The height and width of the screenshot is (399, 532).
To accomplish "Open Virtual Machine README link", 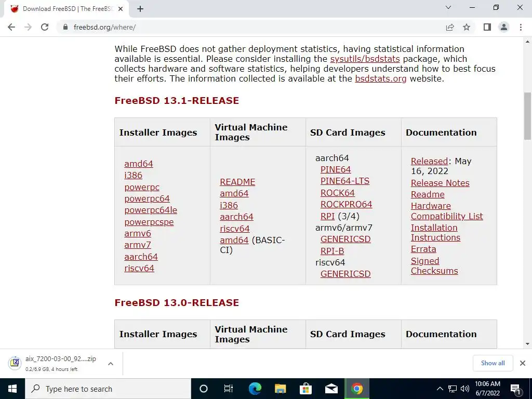I will tap(237, 182).
